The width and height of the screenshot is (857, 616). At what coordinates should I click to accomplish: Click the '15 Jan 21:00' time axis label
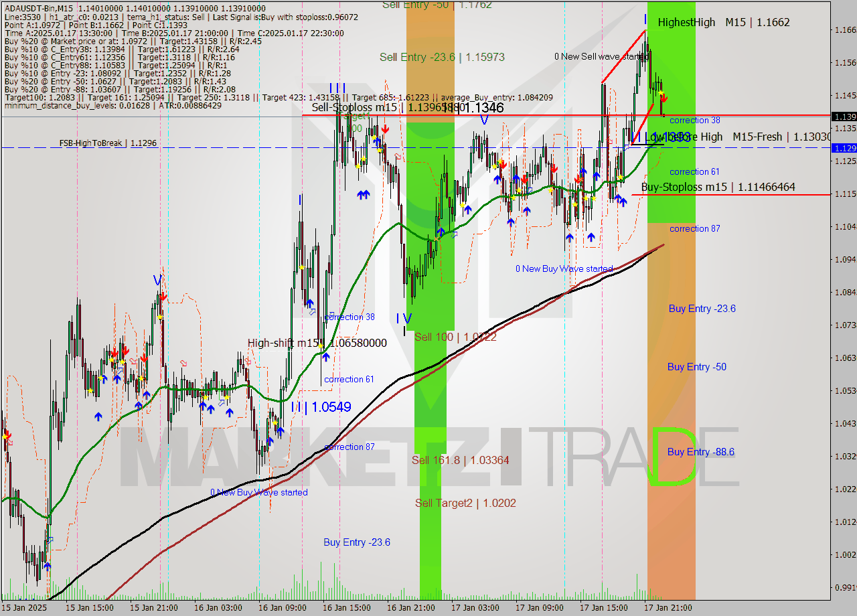tap(153, 608)
